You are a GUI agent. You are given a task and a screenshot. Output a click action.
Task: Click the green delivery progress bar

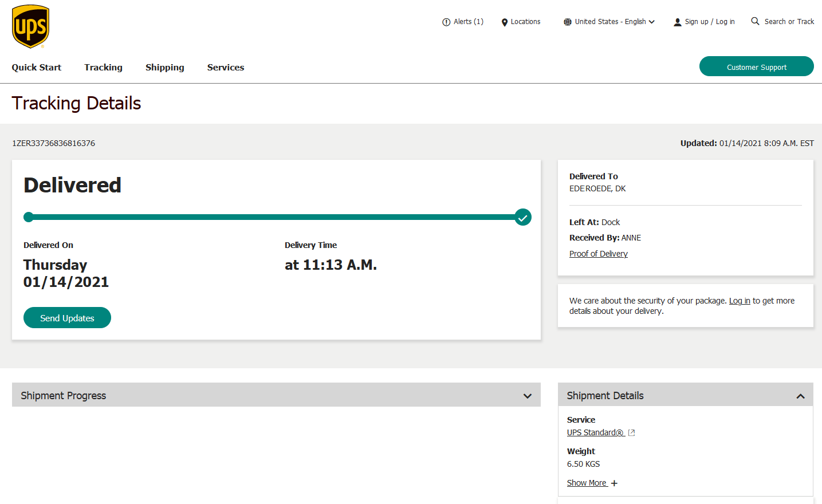tap(276, 217)
